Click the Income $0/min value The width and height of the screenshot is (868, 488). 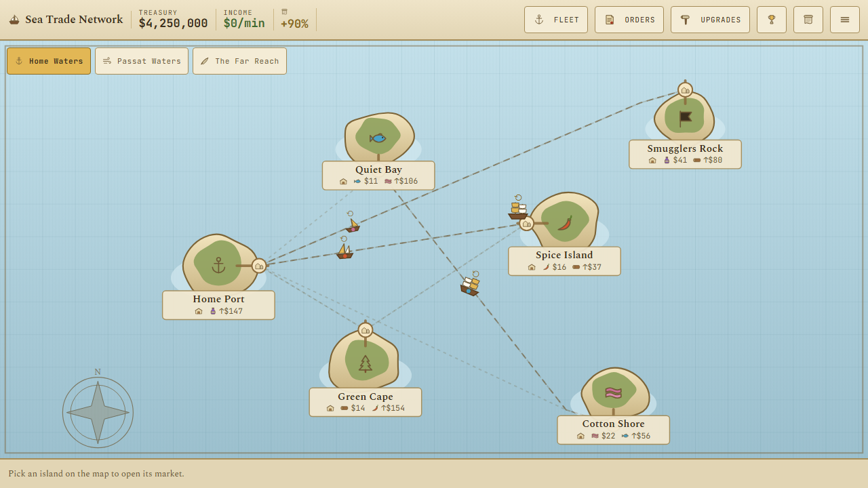point(244,24)
